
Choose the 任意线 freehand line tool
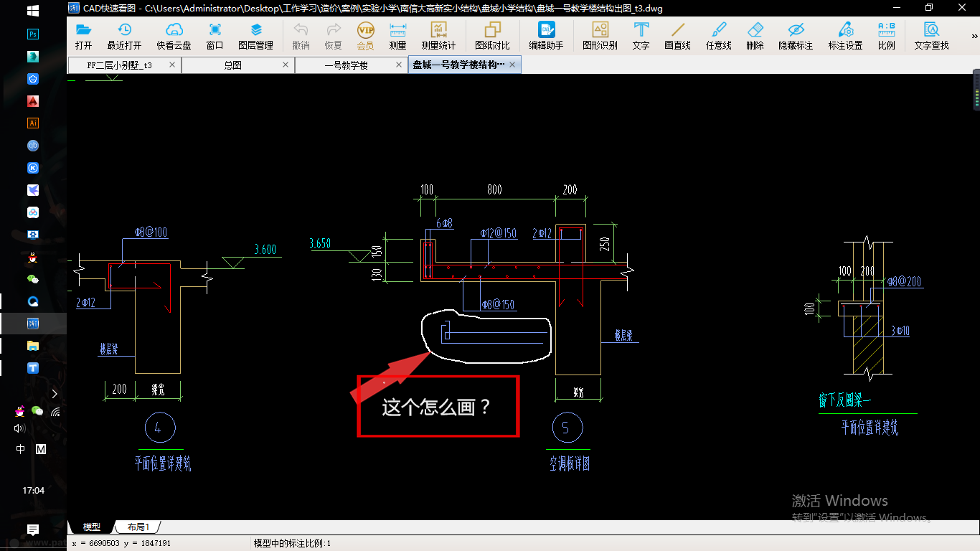click(718, 36)
